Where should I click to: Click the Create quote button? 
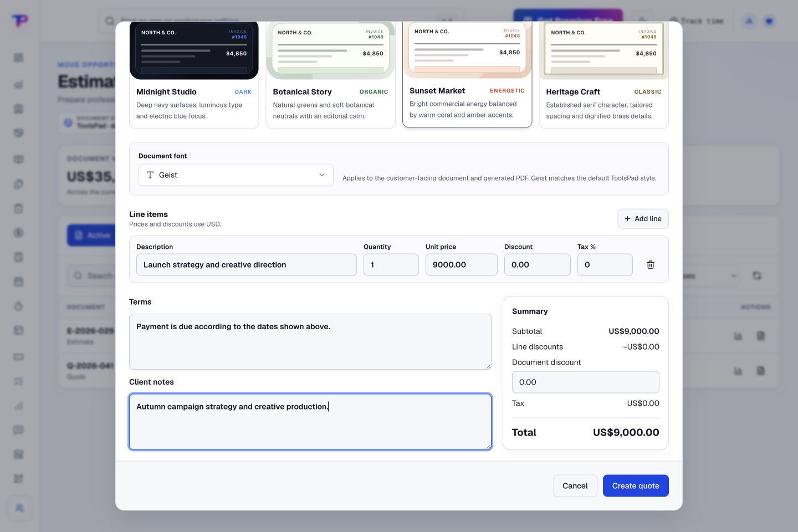636,486
